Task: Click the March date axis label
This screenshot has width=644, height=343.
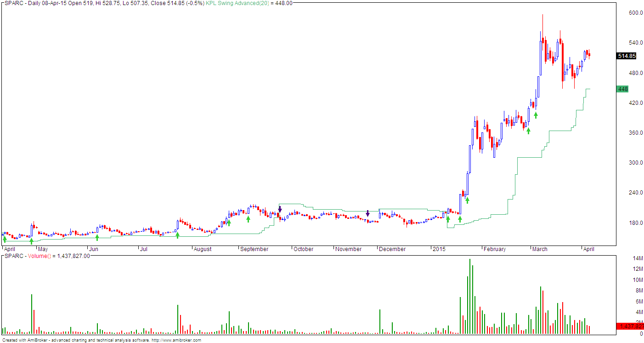Action: (540, 249)
